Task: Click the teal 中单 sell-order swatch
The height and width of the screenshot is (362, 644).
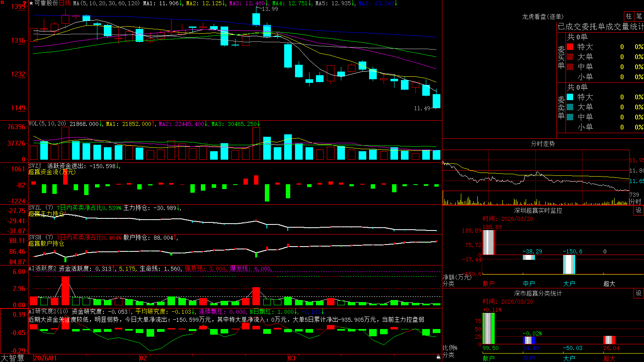Action: (x=570, y=117)
